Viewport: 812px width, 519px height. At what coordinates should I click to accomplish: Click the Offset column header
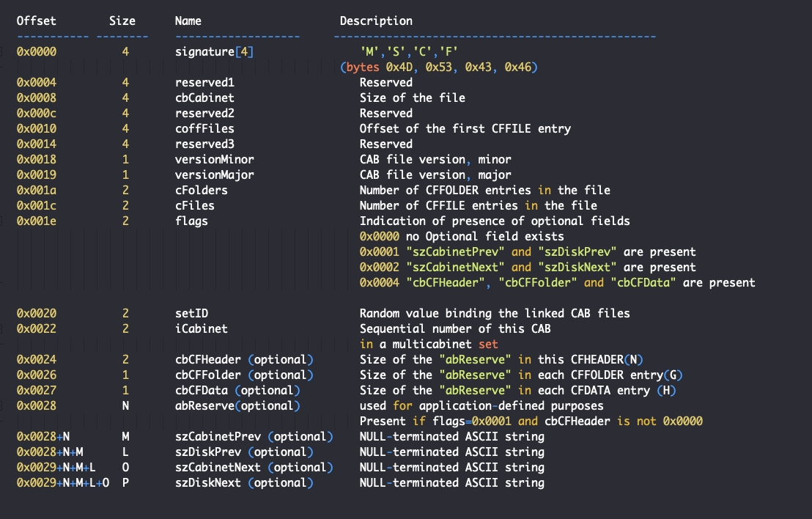(x=36, y=21)
